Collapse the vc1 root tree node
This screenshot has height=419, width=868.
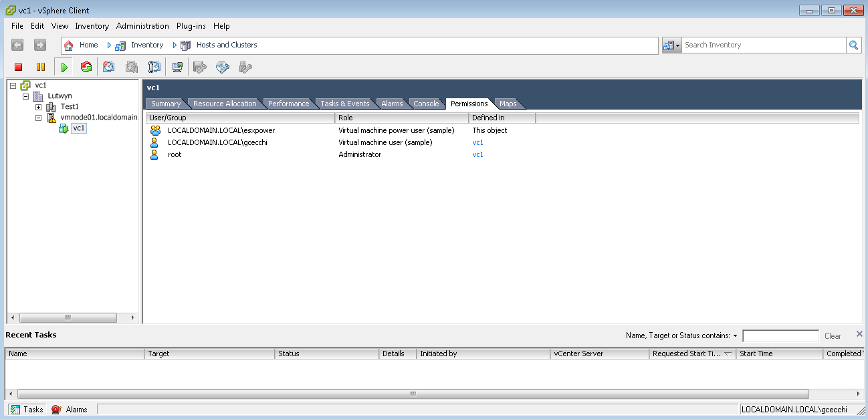pyautogui.click(x=13, y=86)
